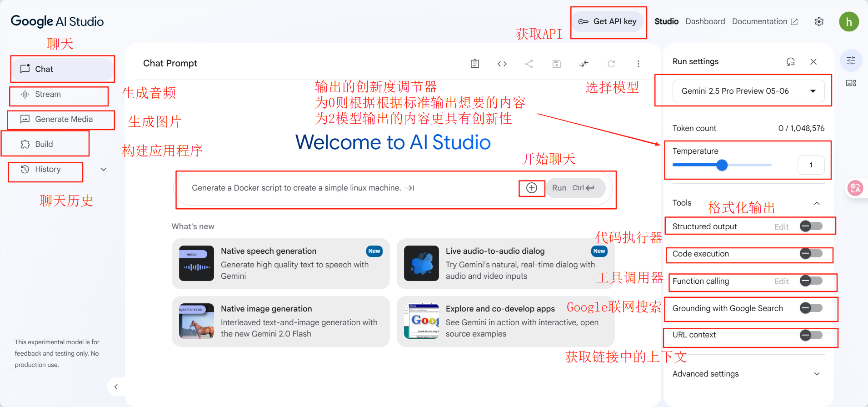The image size is (868, 407).
Task: Close the Run settings panel
Action: (x=813, y=61)
